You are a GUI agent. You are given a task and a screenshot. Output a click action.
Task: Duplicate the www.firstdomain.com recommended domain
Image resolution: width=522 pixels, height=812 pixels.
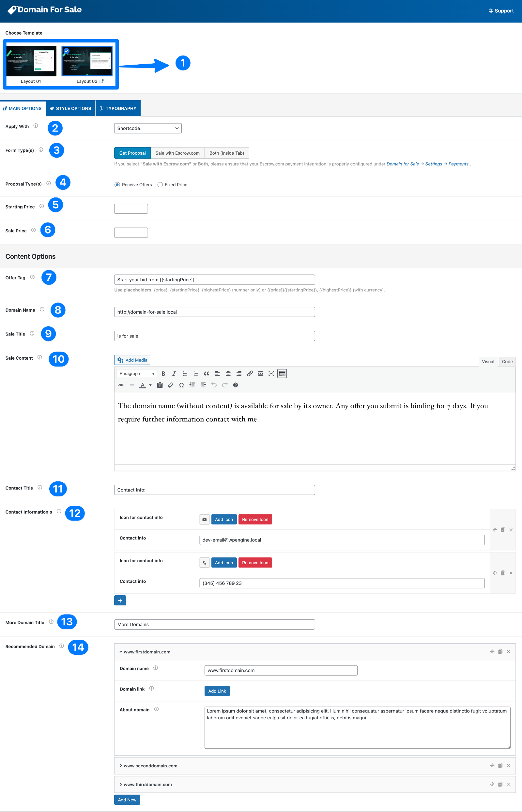pyautogui.click(x=500, y=651)
